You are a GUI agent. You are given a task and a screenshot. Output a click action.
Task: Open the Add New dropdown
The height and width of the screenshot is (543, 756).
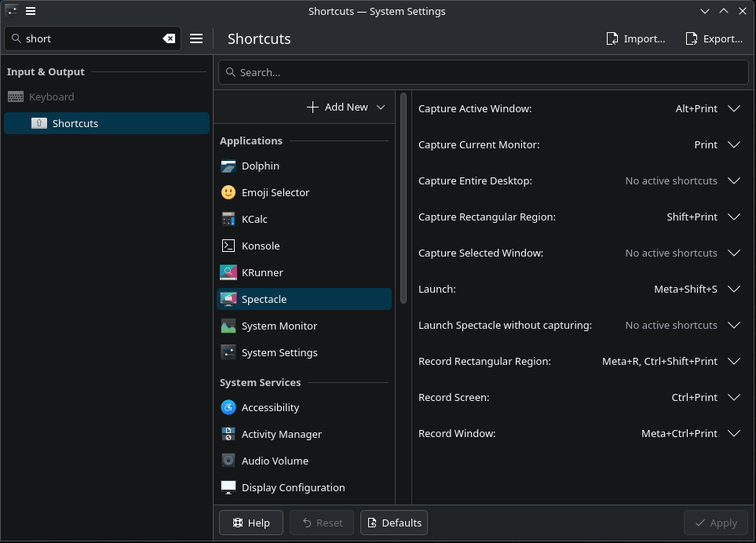tap(346, 107)
